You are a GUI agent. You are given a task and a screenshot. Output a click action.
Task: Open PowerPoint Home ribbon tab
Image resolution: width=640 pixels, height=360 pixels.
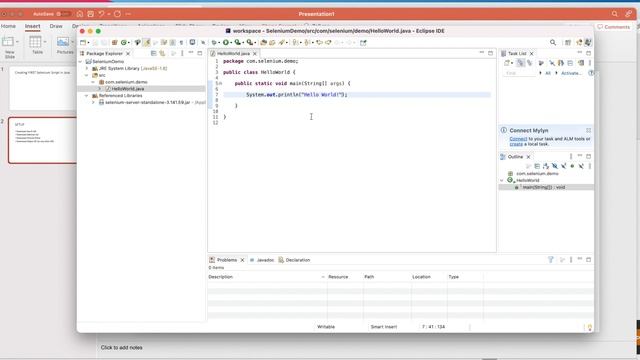coord(8,26)
